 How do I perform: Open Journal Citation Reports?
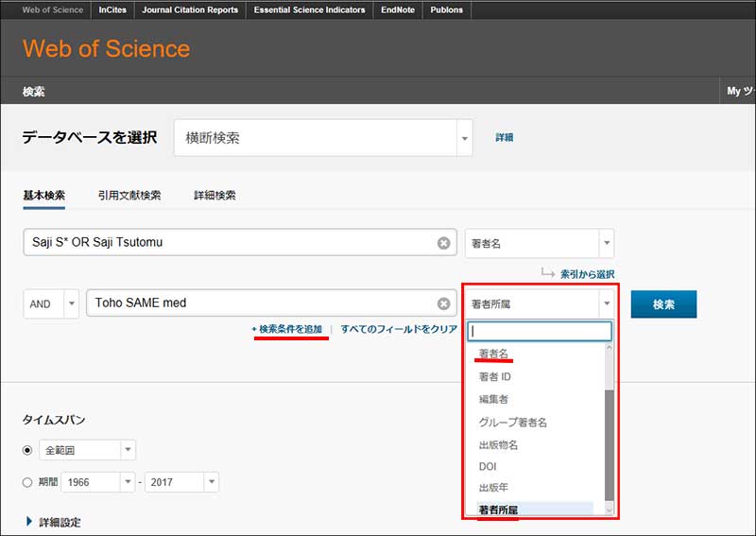tap(190, 9)
